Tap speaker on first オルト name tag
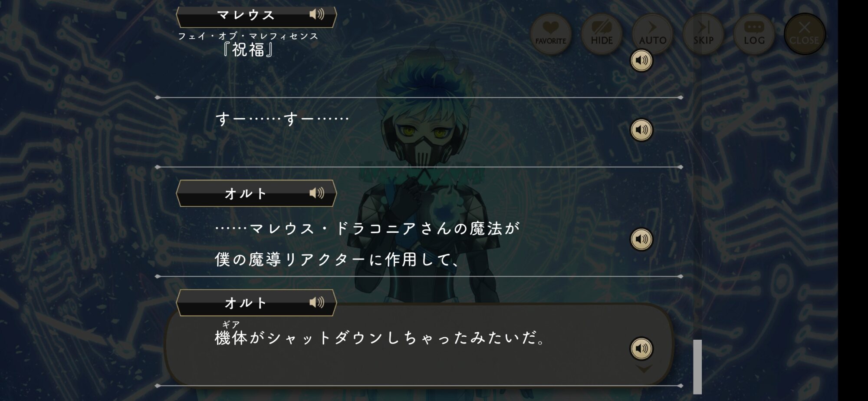 pos(316,193)
